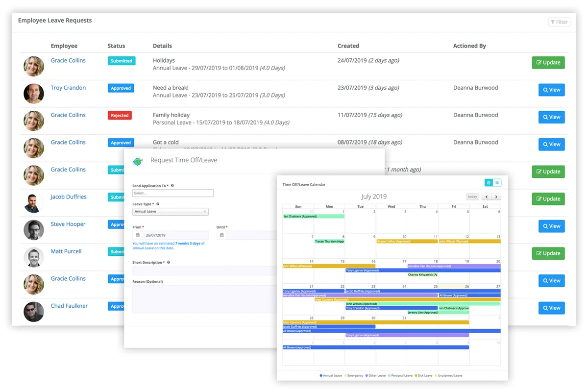The height and width of the screenshot is (392, 588).
Task: Click help icon next to Leave Type
Action: click(x=157, y=204)
